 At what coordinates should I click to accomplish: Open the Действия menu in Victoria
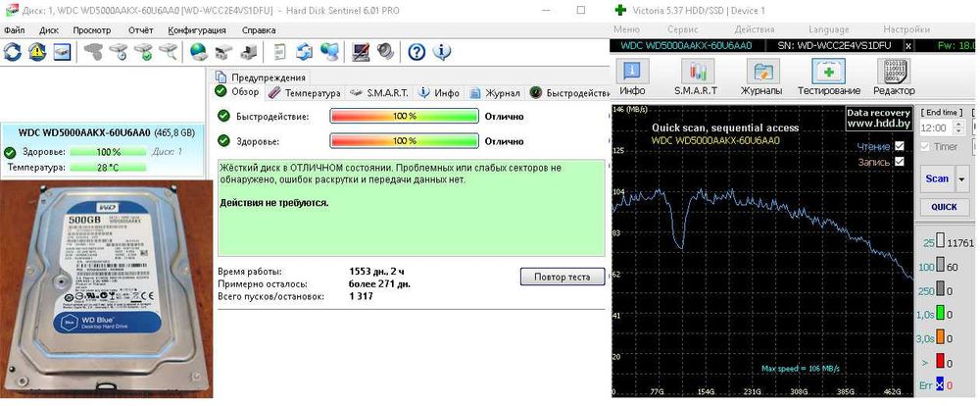(x=755, y=29)
